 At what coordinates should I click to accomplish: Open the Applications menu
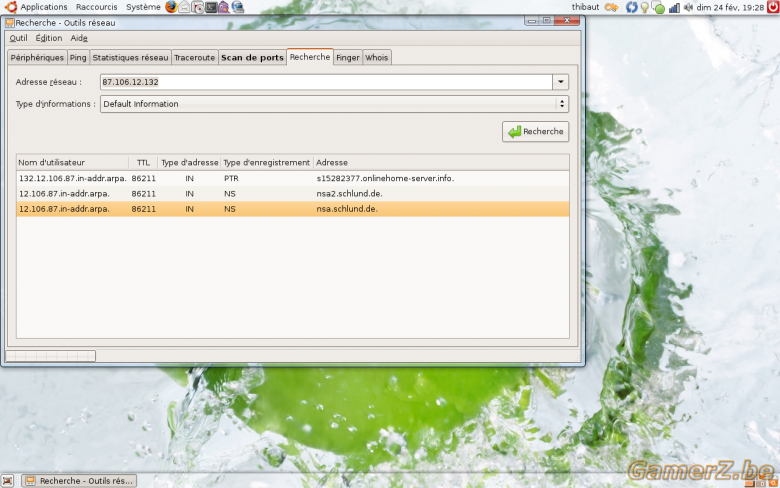click(44, 7)
